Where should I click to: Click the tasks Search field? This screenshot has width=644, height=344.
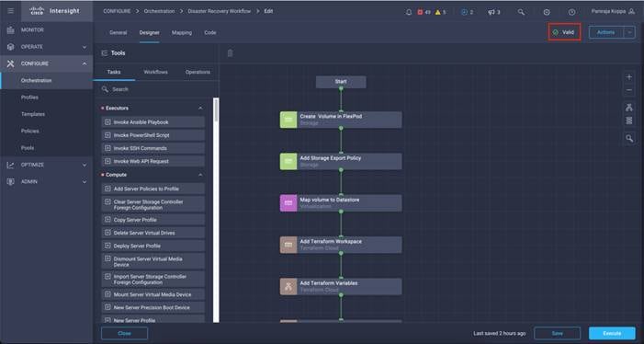point(156,89)
